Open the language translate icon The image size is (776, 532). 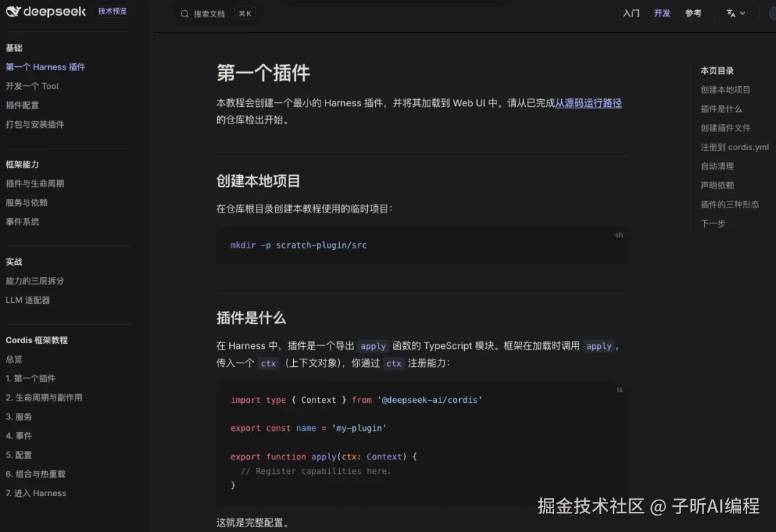731,14
